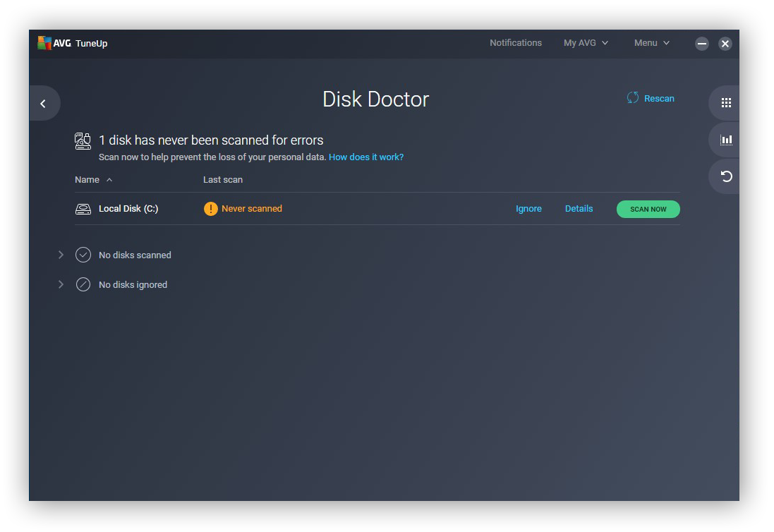Start scanning with the SCAN NOW button
The height and width of the screenshot is (532, 774).
(648, 209)
